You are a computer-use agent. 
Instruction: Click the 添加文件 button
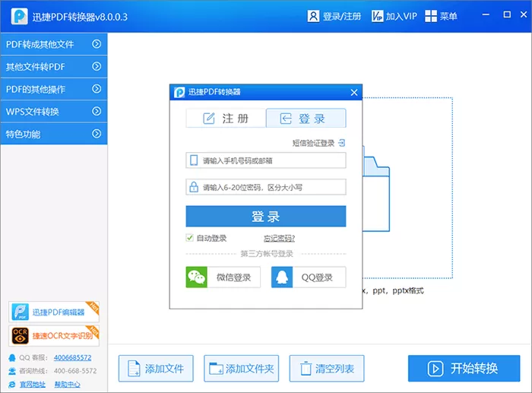[x=156, y=369]
